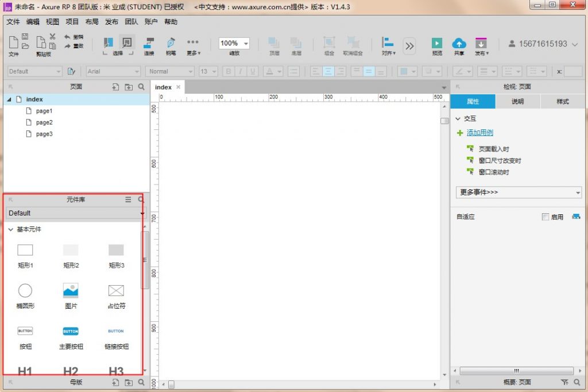Click the 共享 (Share) cloud icon

tap(459, 44)
